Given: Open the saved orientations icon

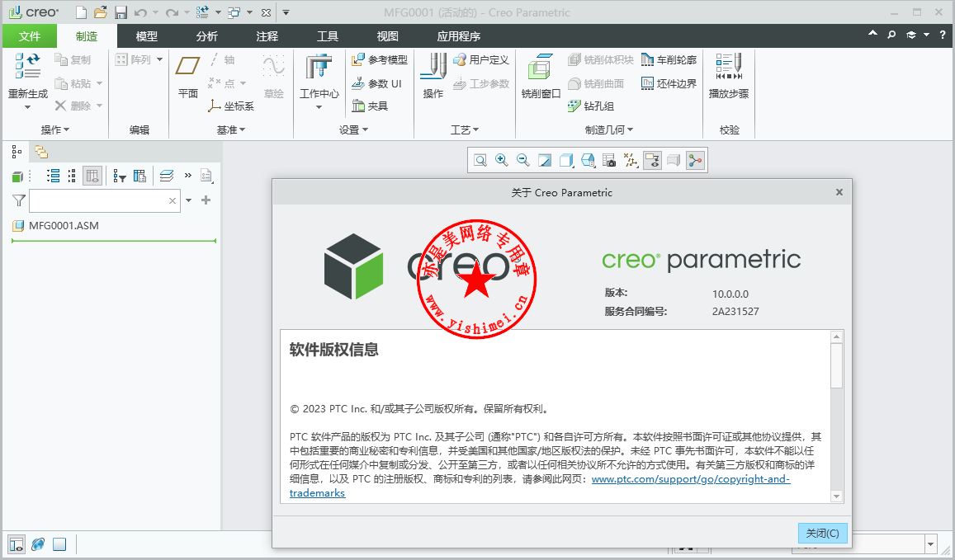Looking at the screenshot, I should pyautogui.click(x=588, y=160).
